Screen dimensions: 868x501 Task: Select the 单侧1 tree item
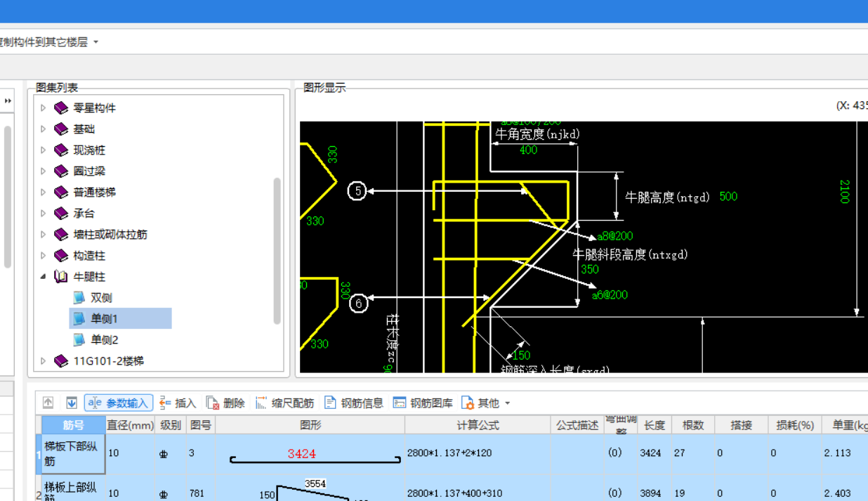click(104, 319)
